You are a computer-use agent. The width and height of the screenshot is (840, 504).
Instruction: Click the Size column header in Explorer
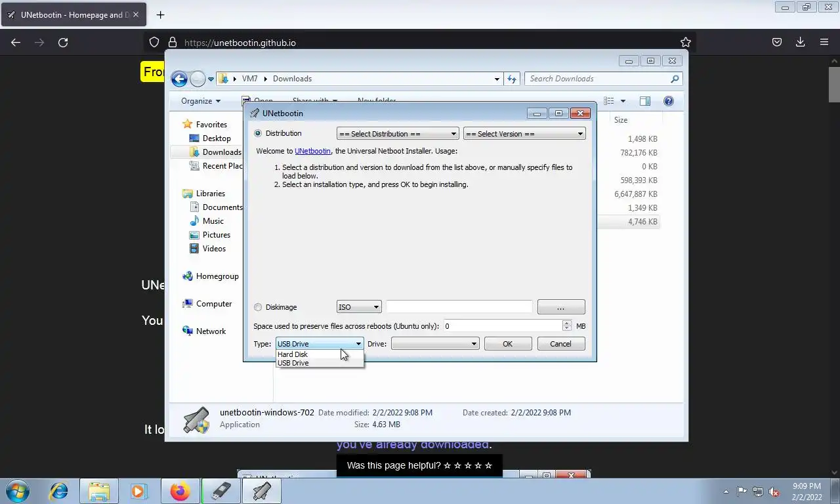coord(621,120)
